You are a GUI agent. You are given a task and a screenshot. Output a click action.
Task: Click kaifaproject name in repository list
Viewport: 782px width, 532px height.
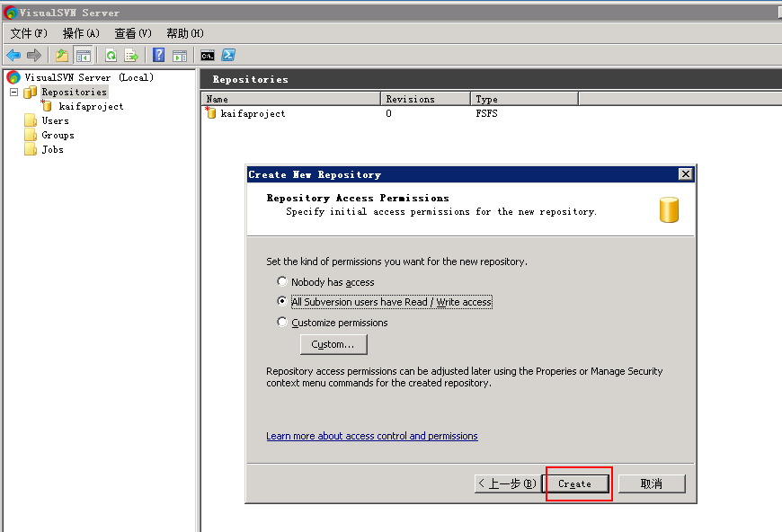pyautogui.click(x=253, y=114)
